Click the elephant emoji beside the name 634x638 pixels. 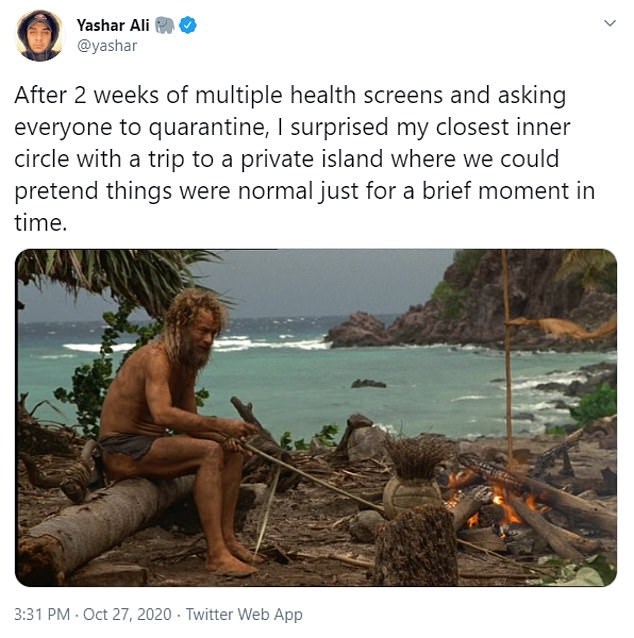click(x=165, y=25)
